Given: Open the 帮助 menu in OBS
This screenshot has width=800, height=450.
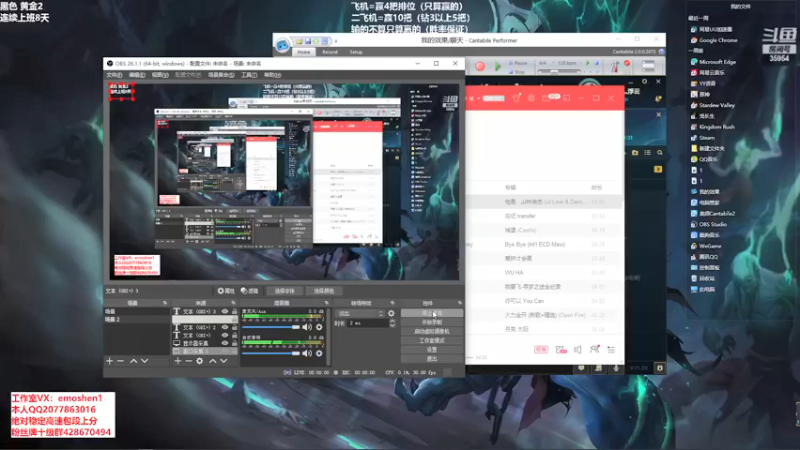Looking at the screenshot, I should 272,75.
